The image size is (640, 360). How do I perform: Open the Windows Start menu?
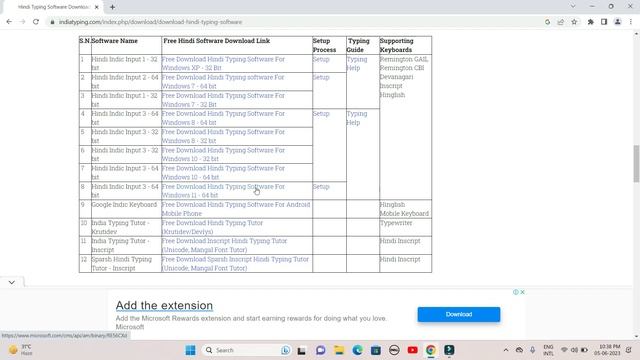pos(191,350)
